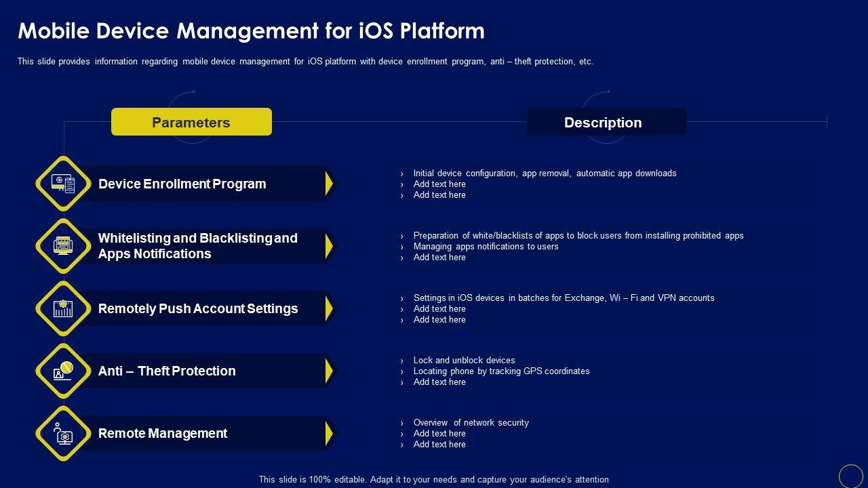The width and height of the screenshot is (868, 488).
Task: Select the Remote Management diamond icon
Action: point(63,433)
